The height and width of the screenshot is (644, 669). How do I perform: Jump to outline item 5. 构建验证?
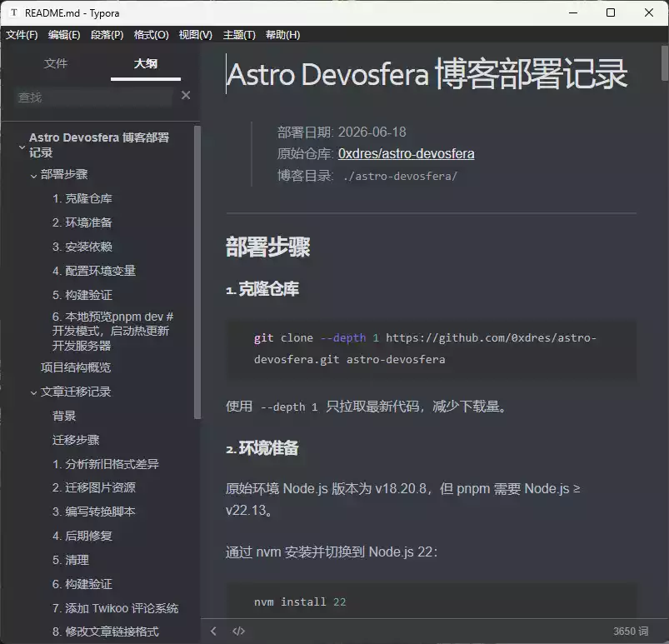82,295
